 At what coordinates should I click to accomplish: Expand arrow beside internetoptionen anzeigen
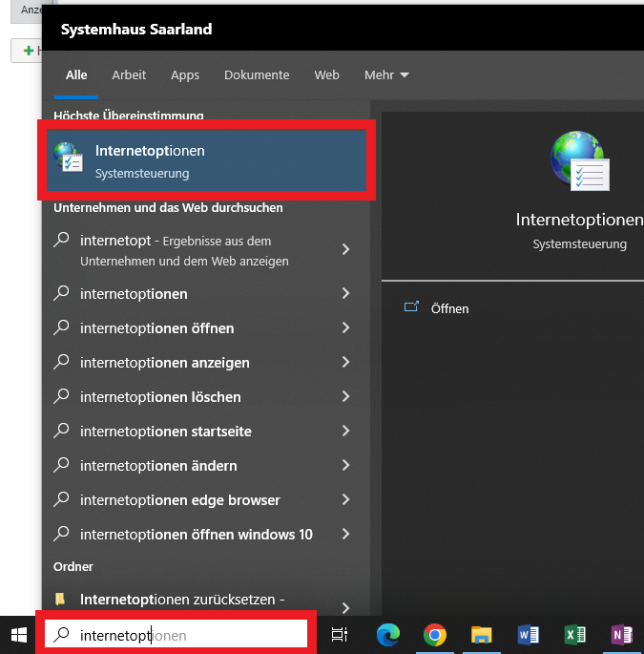345,362
